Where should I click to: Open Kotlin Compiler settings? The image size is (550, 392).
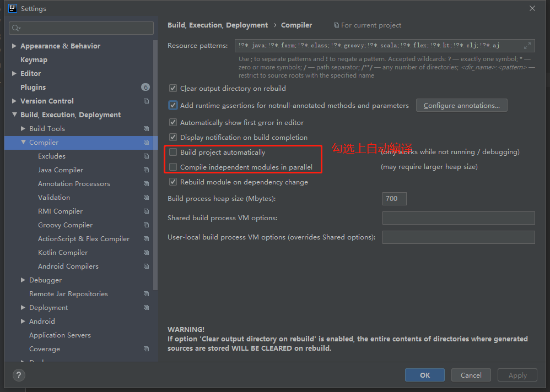click(x=63, y=253)
